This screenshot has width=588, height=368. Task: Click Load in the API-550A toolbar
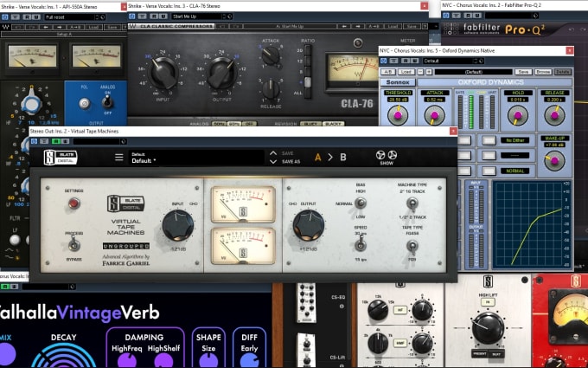tap(93, 27)
